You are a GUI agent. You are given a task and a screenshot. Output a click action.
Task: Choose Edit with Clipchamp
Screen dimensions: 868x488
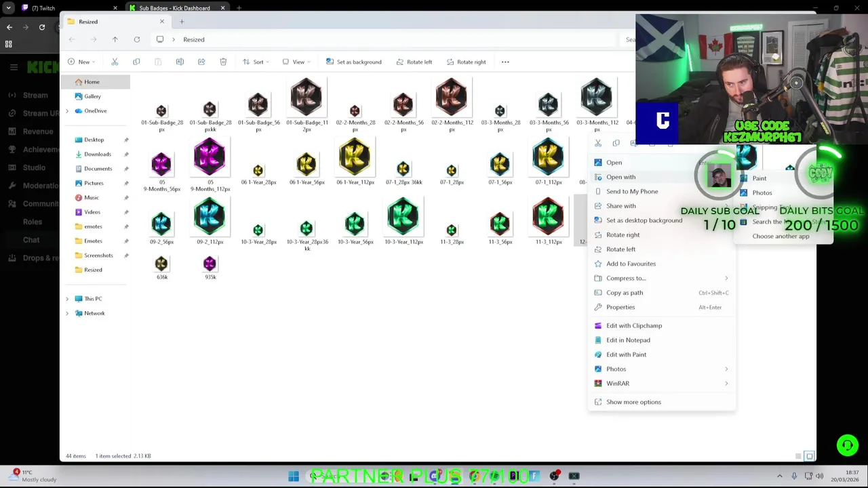tap(661, 326)
